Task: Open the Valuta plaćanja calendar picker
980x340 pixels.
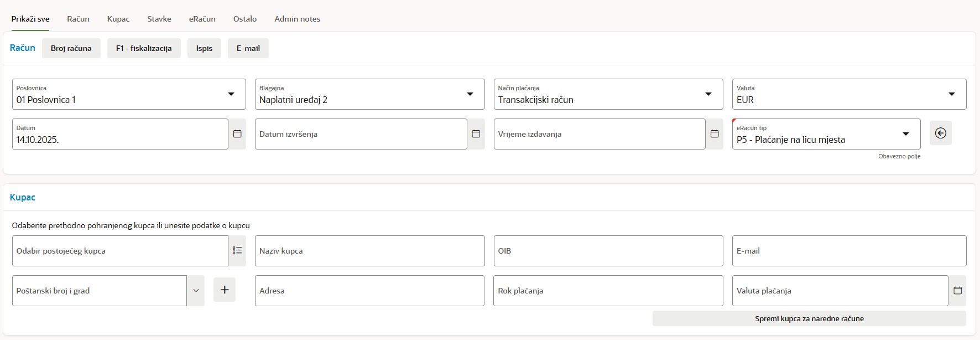Action: click(957, 291)
